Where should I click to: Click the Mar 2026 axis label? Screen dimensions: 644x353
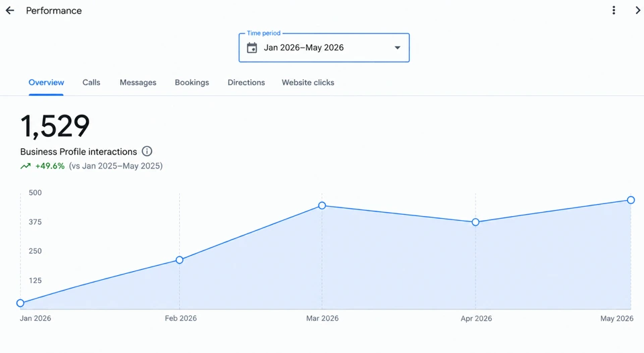coord(323,319)
